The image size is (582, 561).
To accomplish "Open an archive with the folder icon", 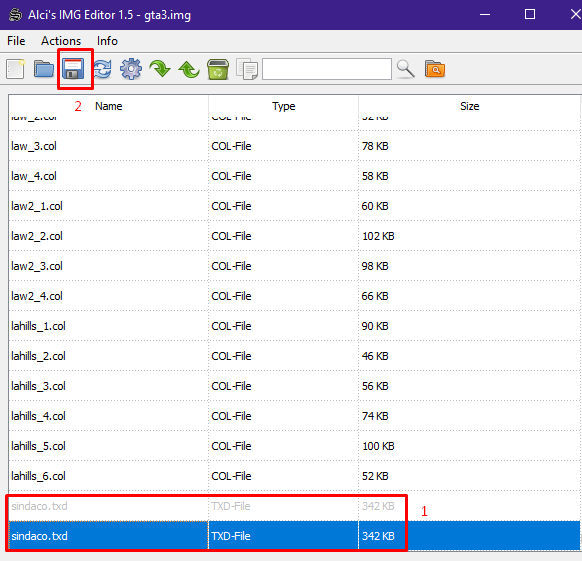I will [44, 69].
